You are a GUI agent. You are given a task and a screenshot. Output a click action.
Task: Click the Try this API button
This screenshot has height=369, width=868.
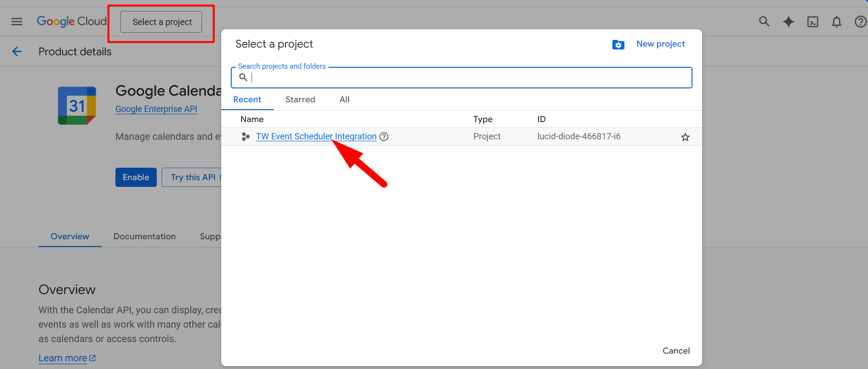tap(193, 177)
